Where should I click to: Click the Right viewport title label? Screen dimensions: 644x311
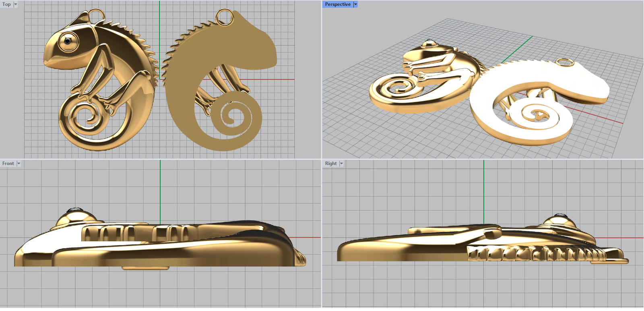330,164
